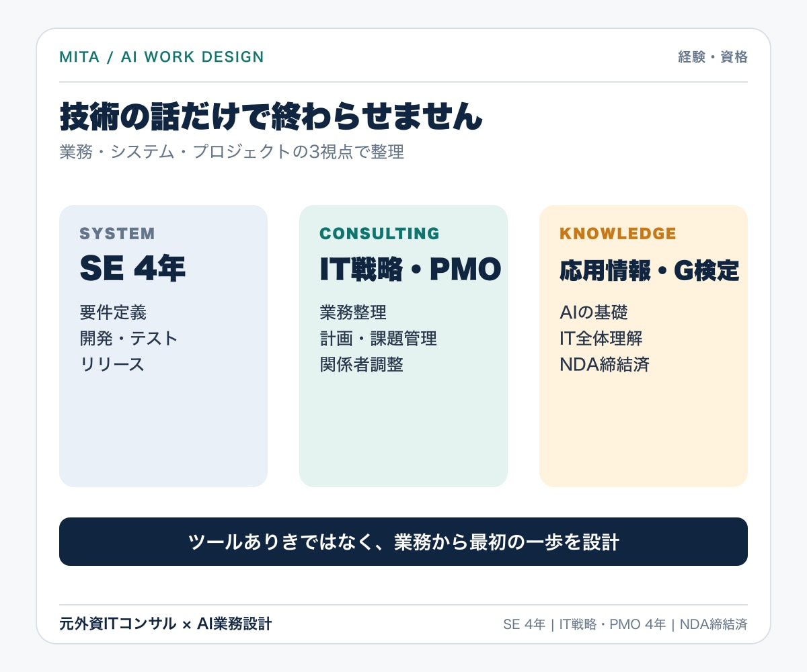Click the footer text 元外資ITコンサル × AI業務設計
Screen dimensions: 807x672
tap(165, 624)
